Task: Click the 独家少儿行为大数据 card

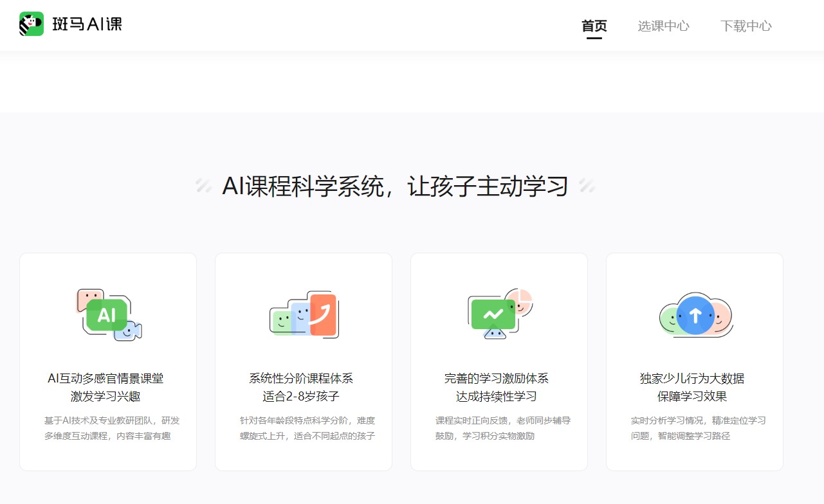Action: [694, 360]
